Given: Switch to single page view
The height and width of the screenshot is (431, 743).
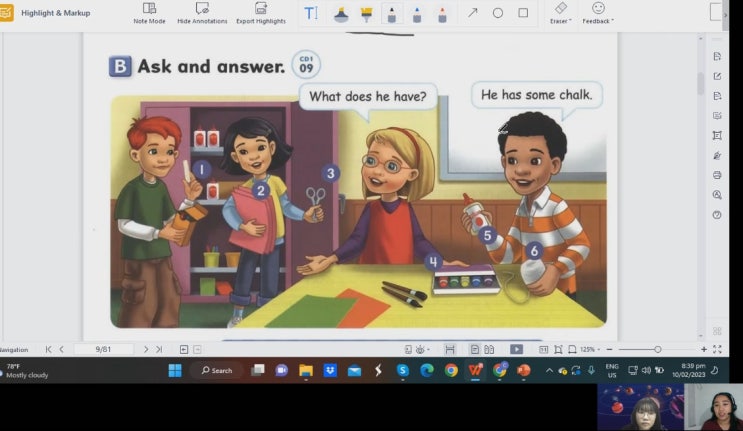Looking at the screenshot, I should click(x=474, y=350).
